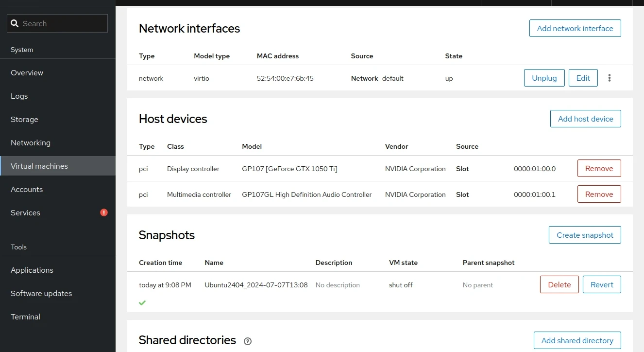Viewport: 644px width, 352px height.
Task: Click Add network interface button
Action: click(x=575, y=28)
